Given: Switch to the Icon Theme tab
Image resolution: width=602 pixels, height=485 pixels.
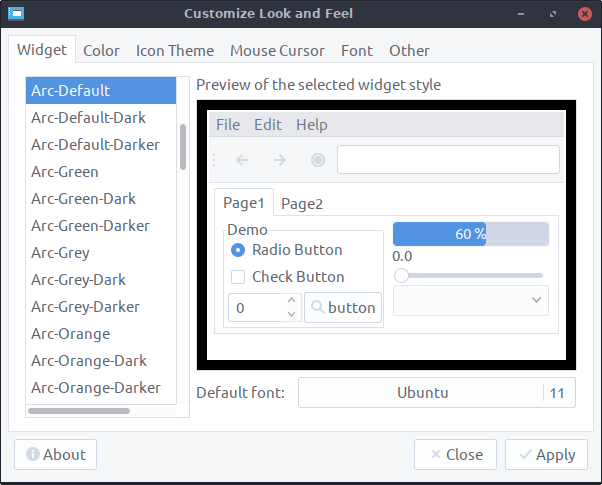Looking at the screenshot, I should (175, 50).
